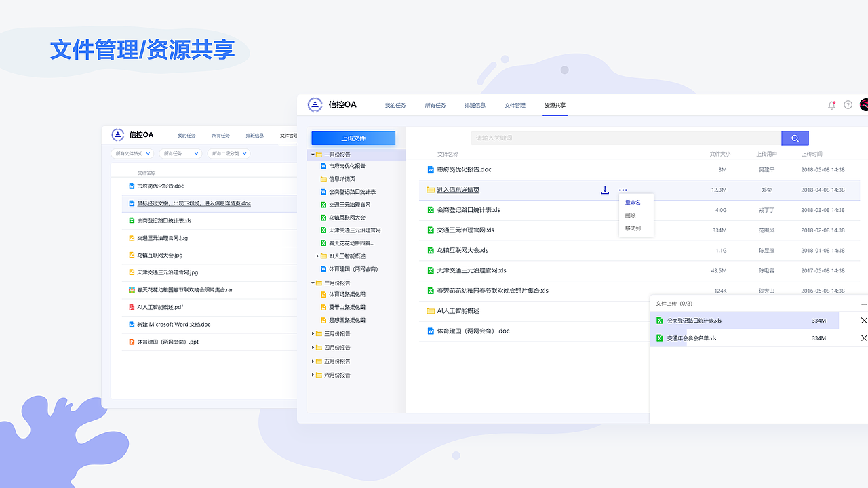Collapse the 一月份报告 folder in the sidebar
Screen dimensions: 868x488
(x=313, y=155)
